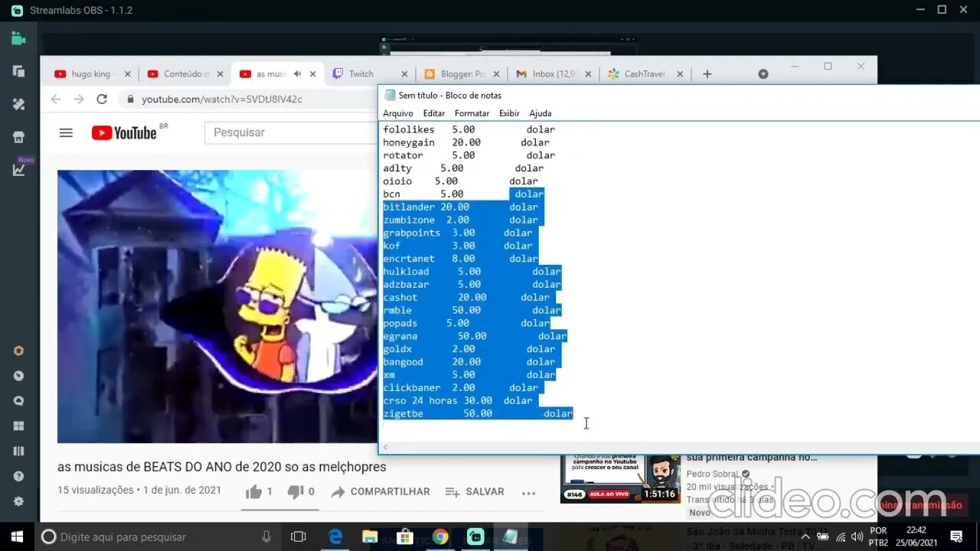Viewport: 980px width, 551px height.
Task: Open Notepad Editar menu
Action: tap(434, 113)
